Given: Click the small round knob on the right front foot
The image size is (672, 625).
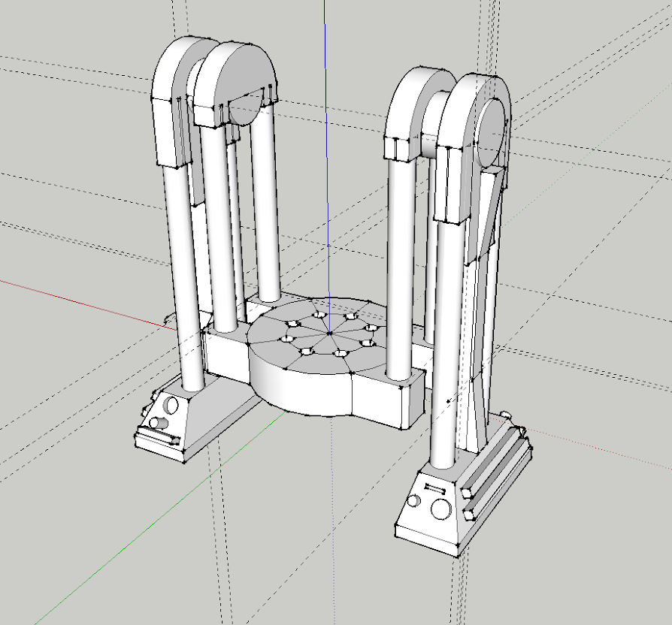Looking at the screenshot, I should click(413, 501).
